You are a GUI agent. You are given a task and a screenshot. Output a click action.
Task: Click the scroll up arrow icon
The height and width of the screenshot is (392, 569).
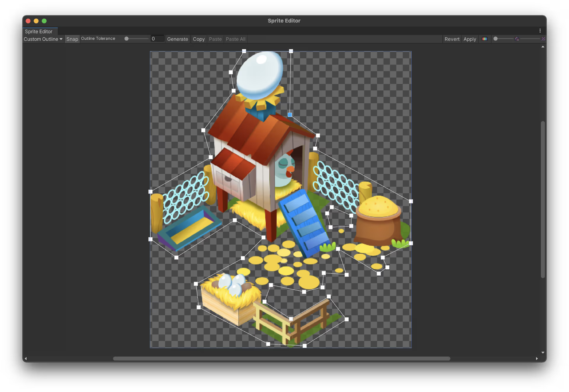tap(543, 47)
